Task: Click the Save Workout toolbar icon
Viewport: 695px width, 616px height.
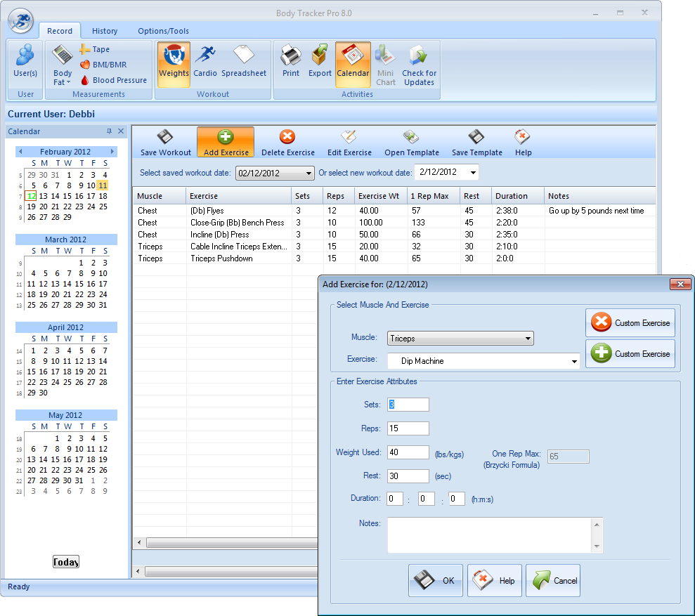Action: click(165, 143)
